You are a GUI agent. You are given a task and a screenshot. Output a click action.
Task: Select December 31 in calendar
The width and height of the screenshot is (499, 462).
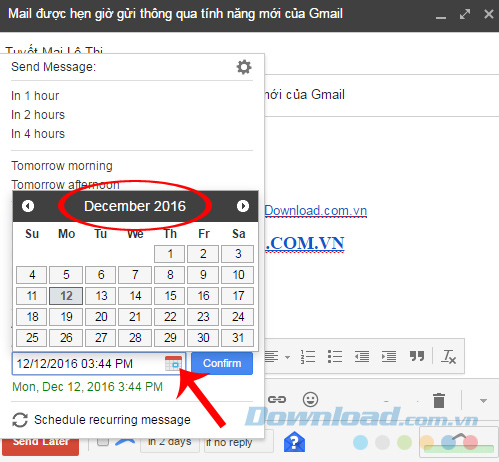(238, 338)
